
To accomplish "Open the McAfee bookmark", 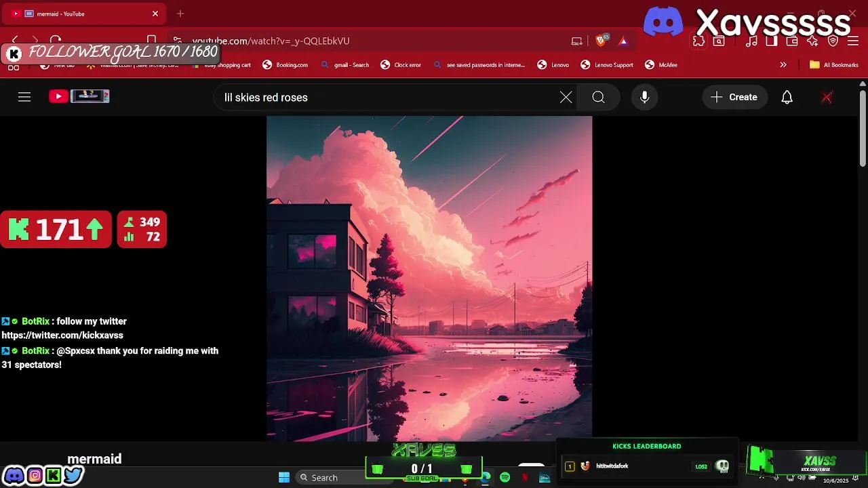I will click(x=661, y=65).
